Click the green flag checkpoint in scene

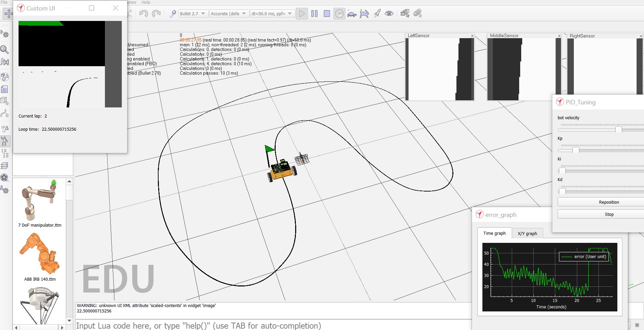(x=270, y=149)
